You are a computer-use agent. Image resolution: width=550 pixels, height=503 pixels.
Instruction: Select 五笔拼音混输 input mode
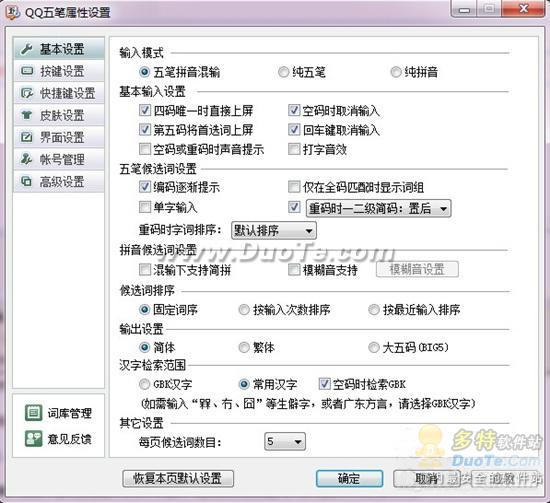click(145, 72)
